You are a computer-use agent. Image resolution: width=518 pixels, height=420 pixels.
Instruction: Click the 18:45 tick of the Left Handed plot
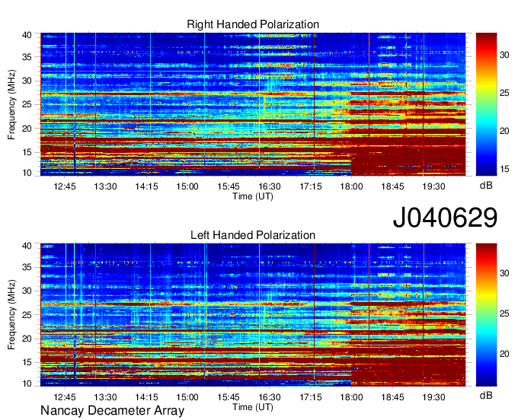pos(392,397)
